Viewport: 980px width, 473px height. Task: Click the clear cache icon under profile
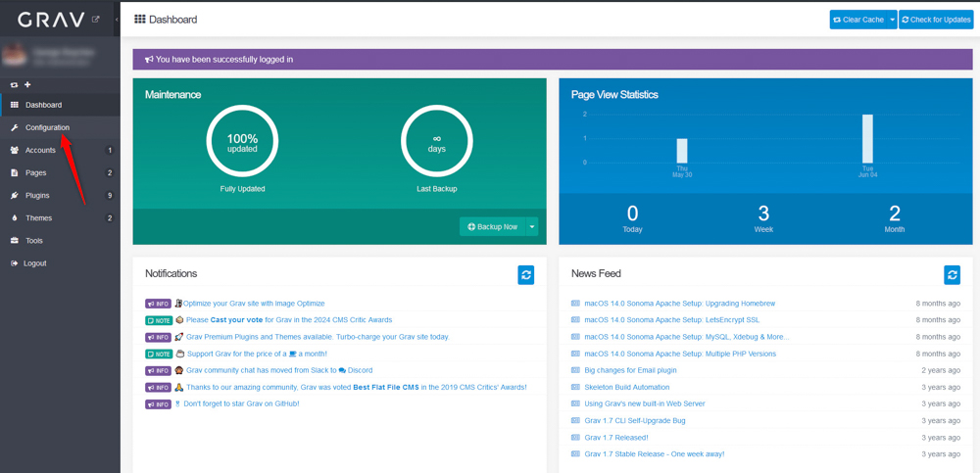pyautogui.click(x=15, y=85)
